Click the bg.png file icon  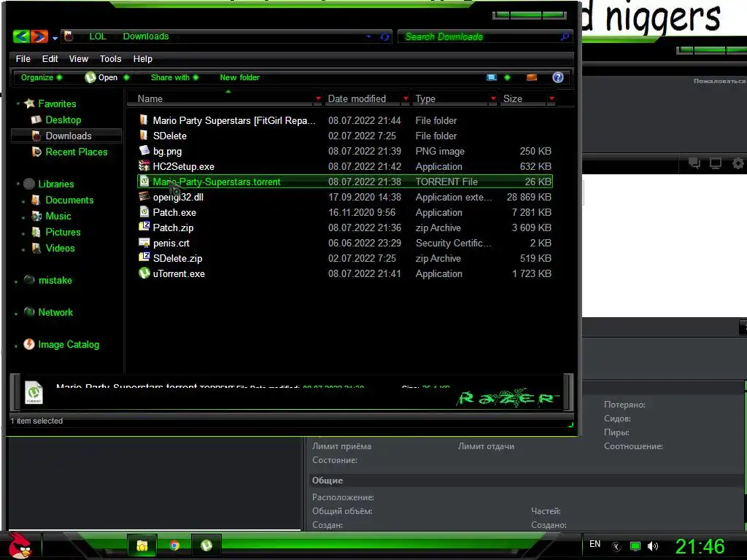144,151
